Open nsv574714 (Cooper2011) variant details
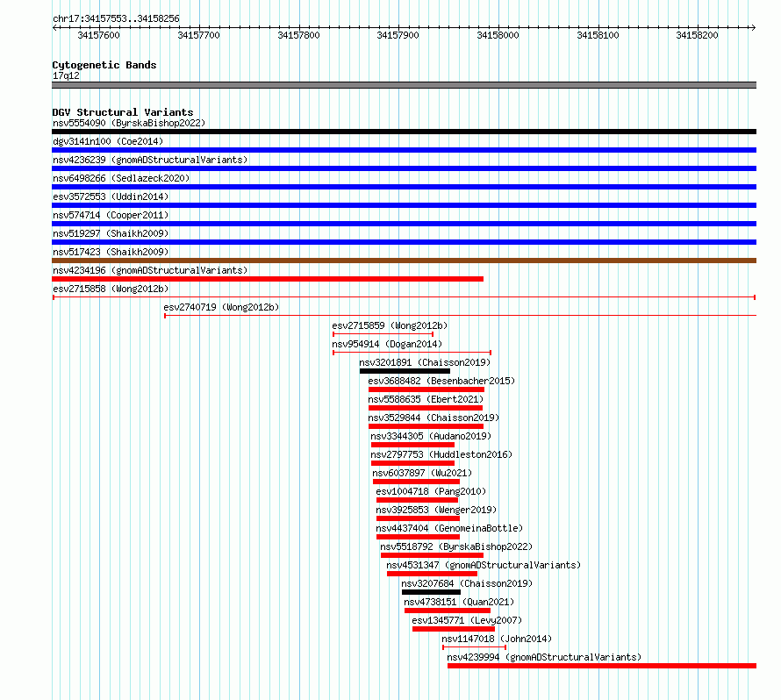Image resolution: width=781 pixels, height=700 pixels. point(111,215)
